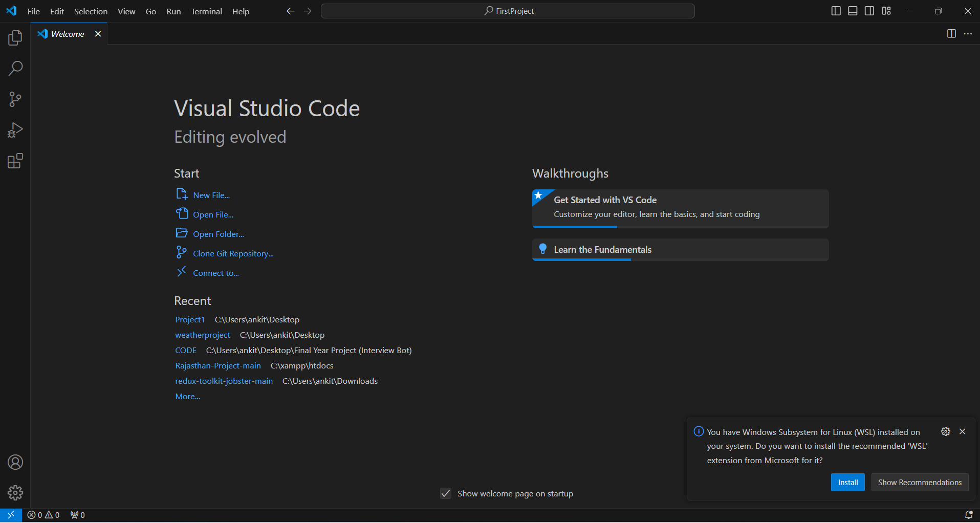Click the Go Back arrow
This screenshot has height=523, width=980.
click(x=291, y=11)
